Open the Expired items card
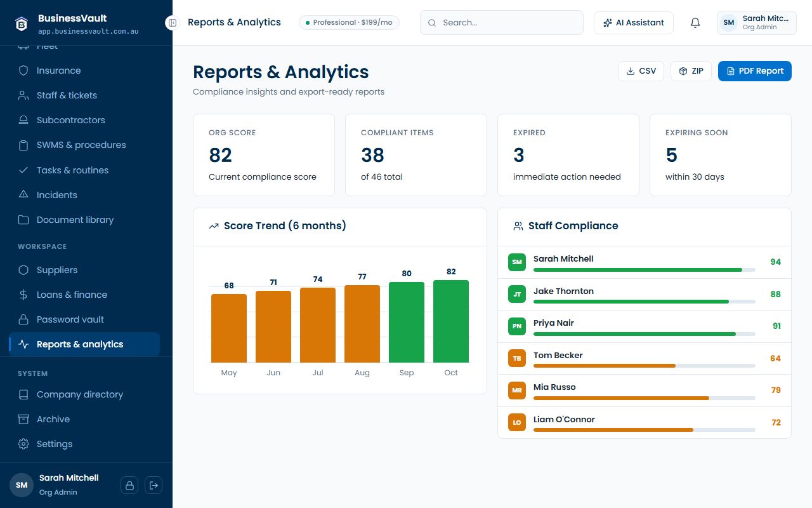Image resolution: width=812 pixels, height=508 pixels. click(568, 155)
